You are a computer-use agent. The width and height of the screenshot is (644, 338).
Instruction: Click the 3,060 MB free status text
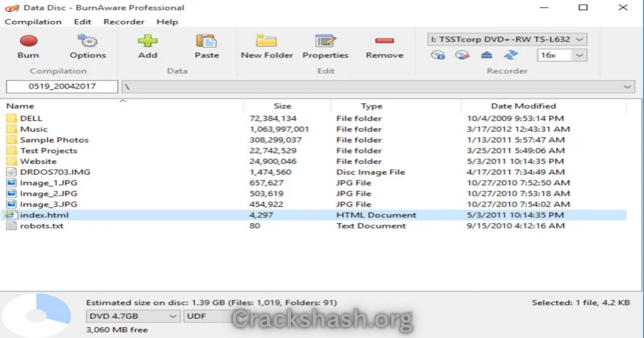[117, 330]
